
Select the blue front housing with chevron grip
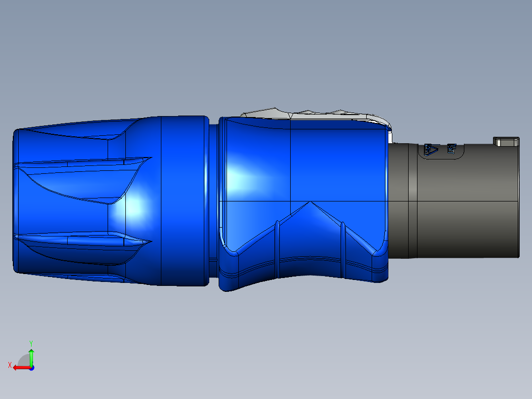303,204
